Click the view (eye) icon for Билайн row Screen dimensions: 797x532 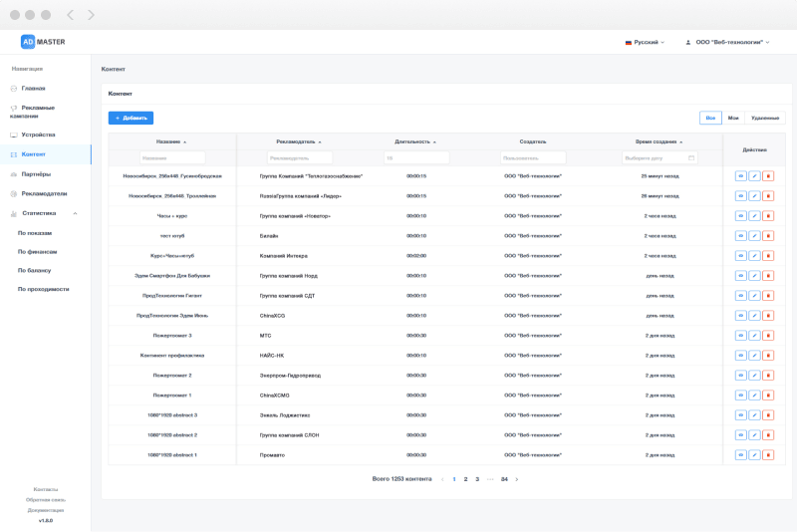point(740,236)
